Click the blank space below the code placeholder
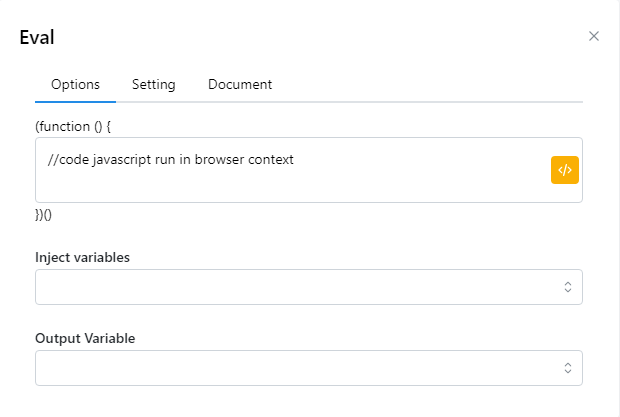This screenshot has width=620, height=417. pos(250,188)
